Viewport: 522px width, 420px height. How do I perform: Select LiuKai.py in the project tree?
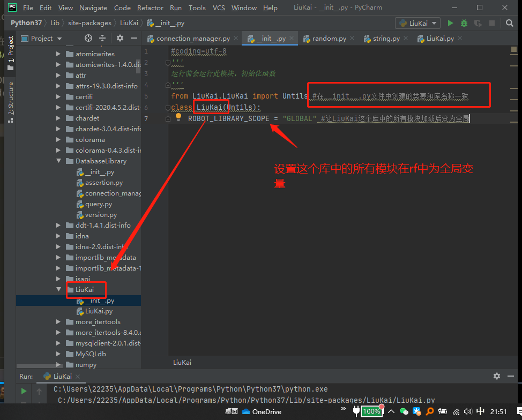point(99,311)
